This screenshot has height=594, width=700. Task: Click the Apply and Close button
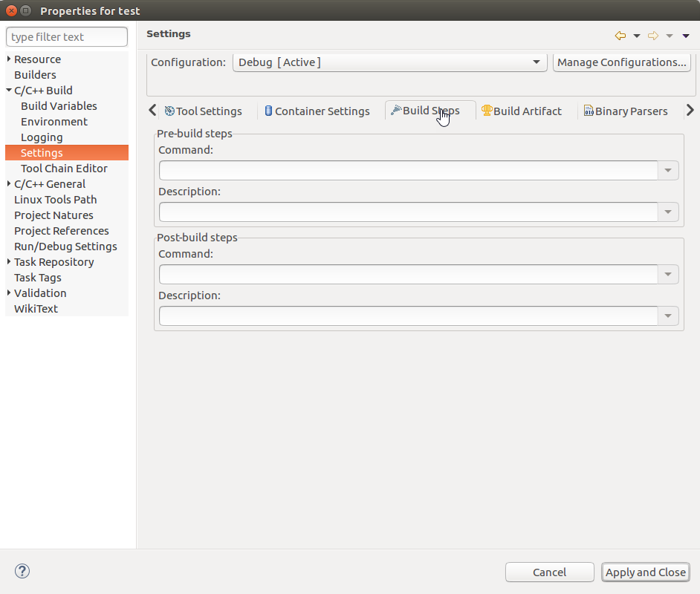(646, 572)
